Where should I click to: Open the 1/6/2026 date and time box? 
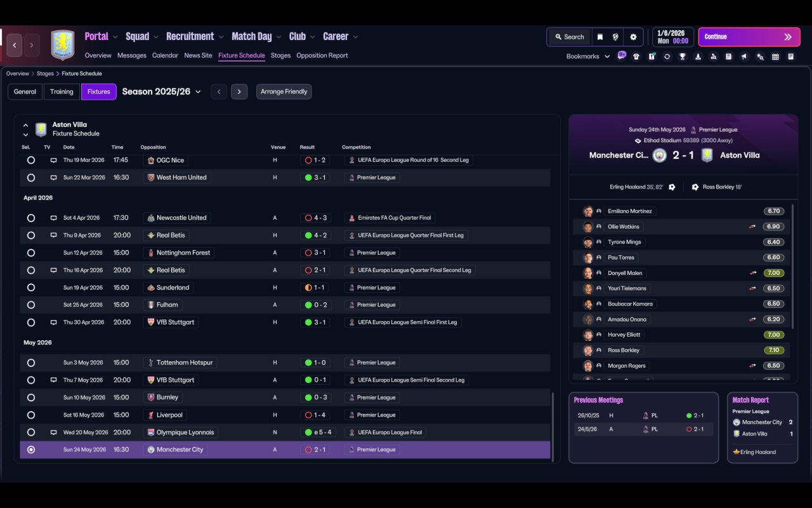[x=672, y=37]
